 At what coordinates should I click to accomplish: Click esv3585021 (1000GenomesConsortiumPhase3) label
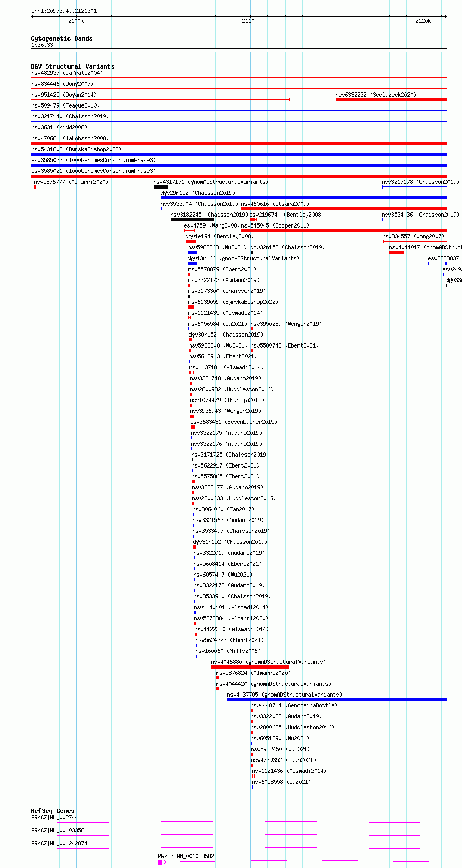click(93, 171)
